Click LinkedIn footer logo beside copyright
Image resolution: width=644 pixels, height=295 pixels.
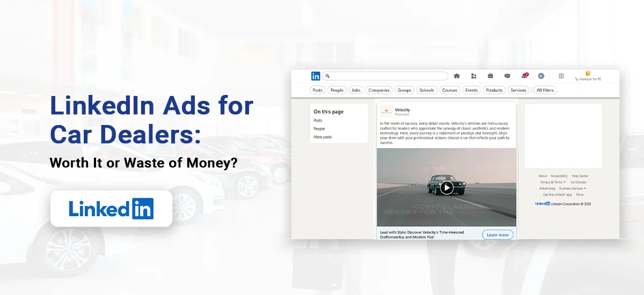coord(543,204)
